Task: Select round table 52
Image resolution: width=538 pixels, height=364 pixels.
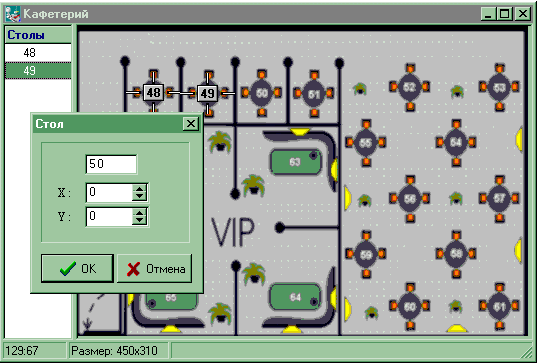Action: pos(409,87)
